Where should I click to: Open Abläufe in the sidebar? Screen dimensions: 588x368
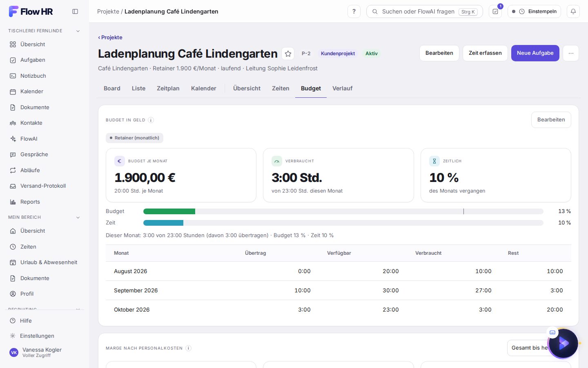pos(45,170)
